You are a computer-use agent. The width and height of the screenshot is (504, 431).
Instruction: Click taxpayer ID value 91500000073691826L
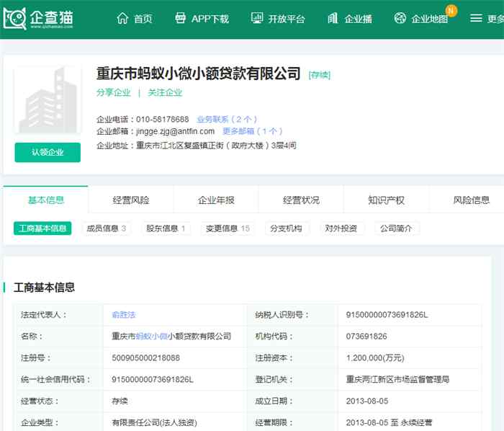[x=387, y=314]
